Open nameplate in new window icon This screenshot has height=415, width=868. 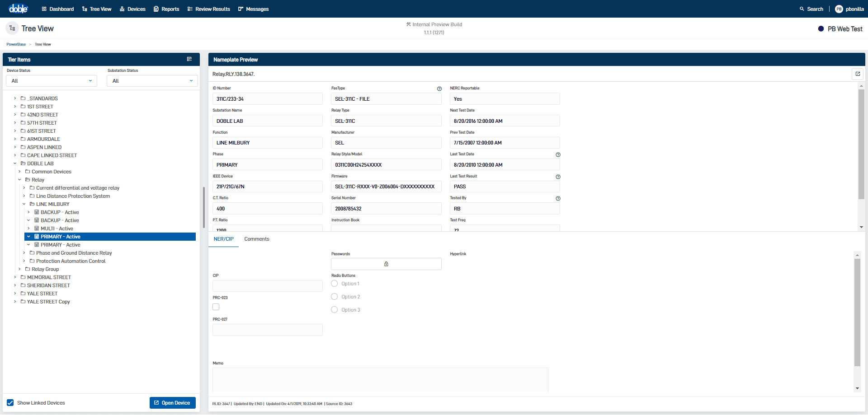pos(858,74)
